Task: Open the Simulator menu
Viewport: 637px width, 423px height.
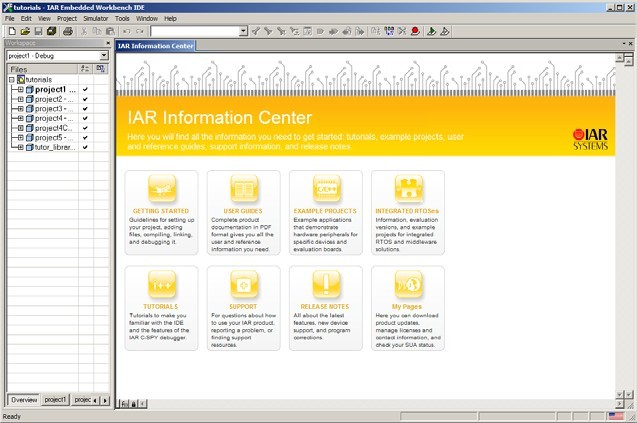Action: (x=95, y=18)
